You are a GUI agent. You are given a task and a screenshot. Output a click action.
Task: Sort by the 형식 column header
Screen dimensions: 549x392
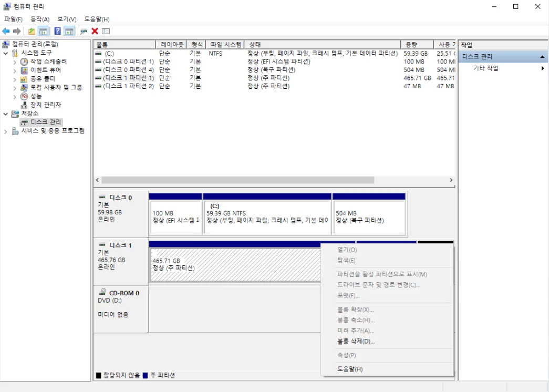[x=196, y=45]
